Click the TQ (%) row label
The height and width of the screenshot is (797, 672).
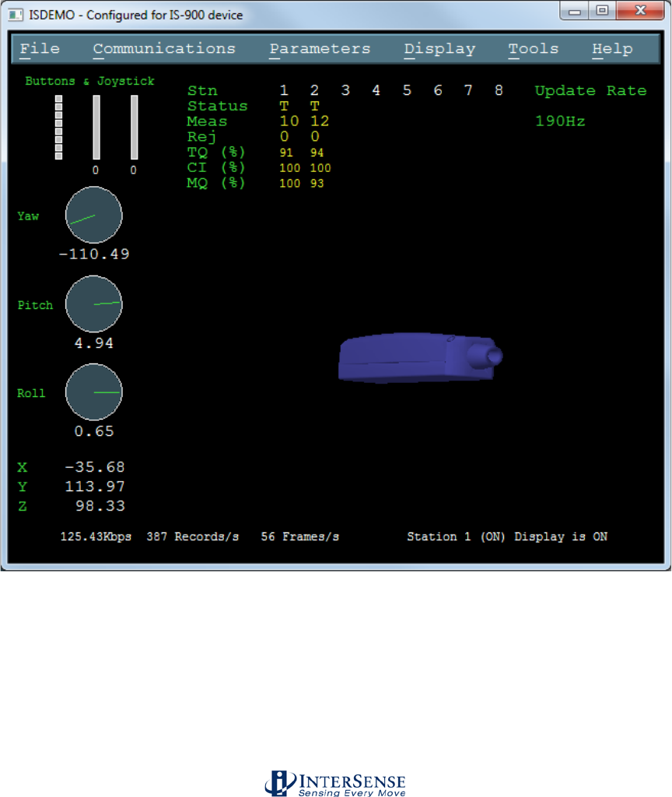click(x=216, y=153)
